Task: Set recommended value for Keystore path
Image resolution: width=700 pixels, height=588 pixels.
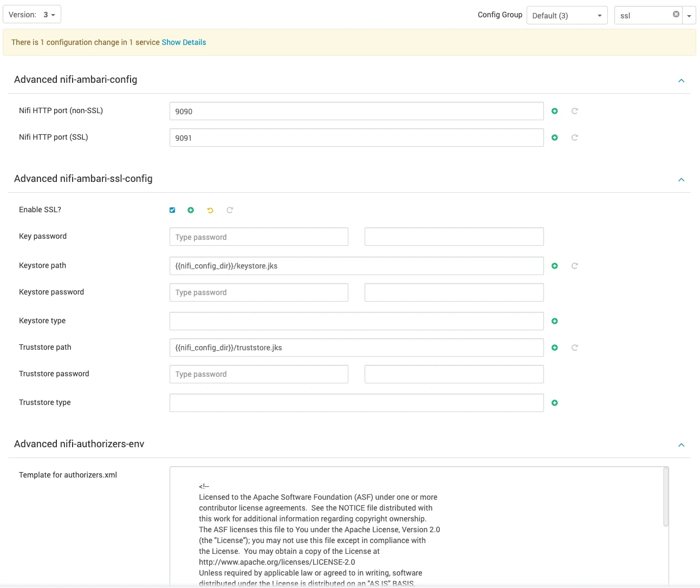Action: (575, 266)
